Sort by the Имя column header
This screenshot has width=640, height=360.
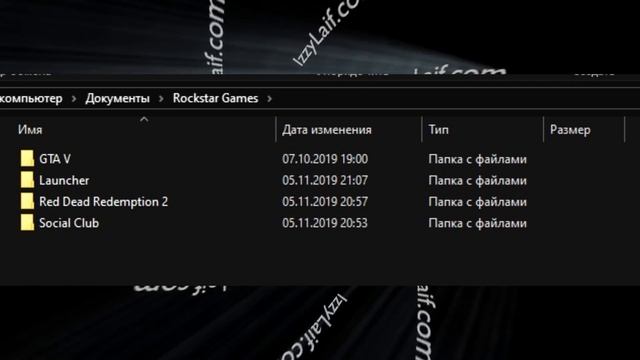pos(30,130)
